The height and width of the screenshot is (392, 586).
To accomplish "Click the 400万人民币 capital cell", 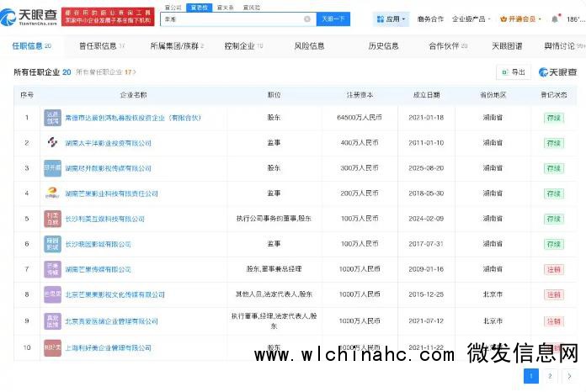I will point(360,143).
